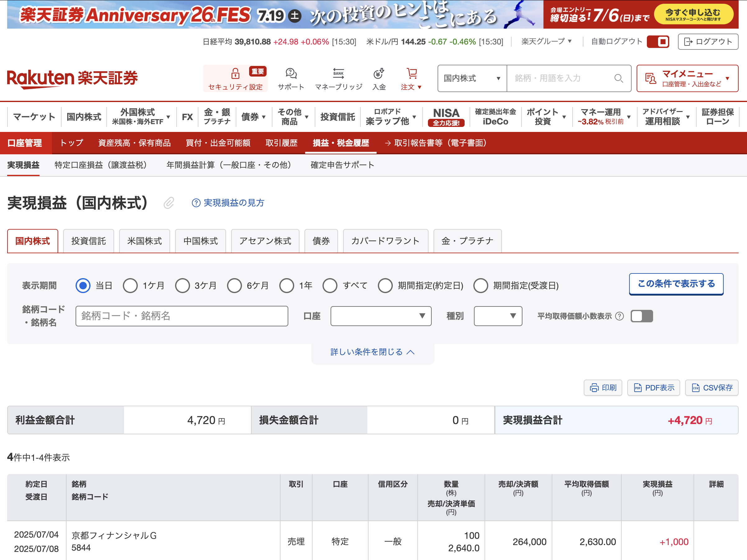
Task: Click 今すぐ申し込む banner button
Action: 693,15
